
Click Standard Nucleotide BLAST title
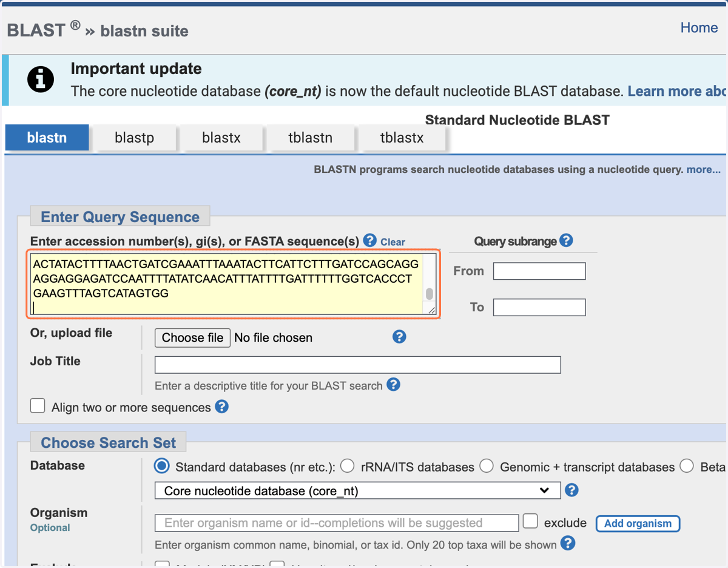point(517,120)
